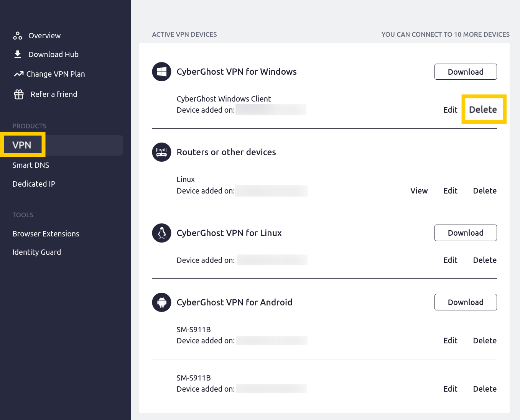The width and height of the screenshot is (520, 420).
Task: Click the 'ACTIVE VPN DEVICES' section label
Action: [x=184, y=34]
